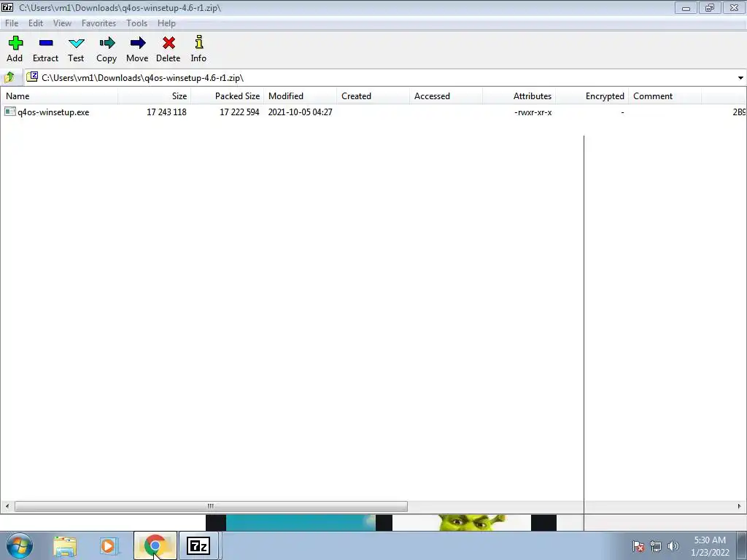The image size is (747, 560).
Task: Select the Move toolbar icon
Action: (x=137, y=43)
